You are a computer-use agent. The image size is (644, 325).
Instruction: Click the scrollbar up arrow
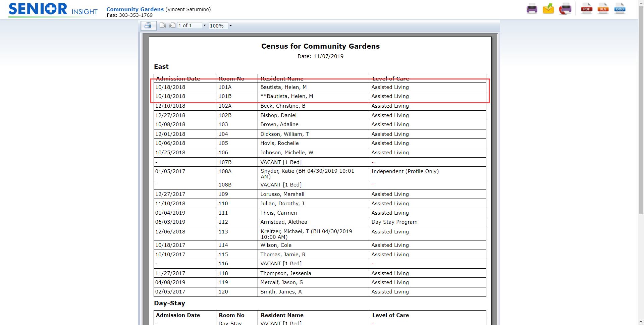(641, 3)
